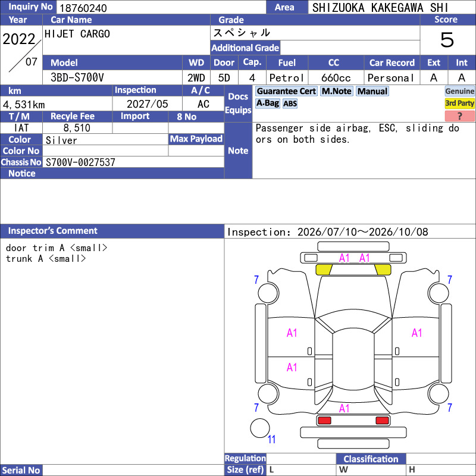Click the A1 mark on left rear door
This screenshot has width=476, height=476.
tap(292, 367)
